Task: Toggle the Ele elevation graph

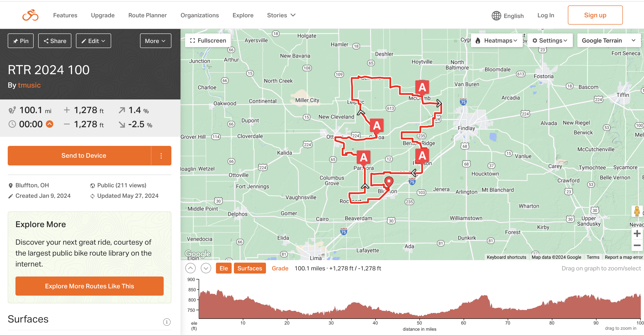Action: (x=223, y=268)
